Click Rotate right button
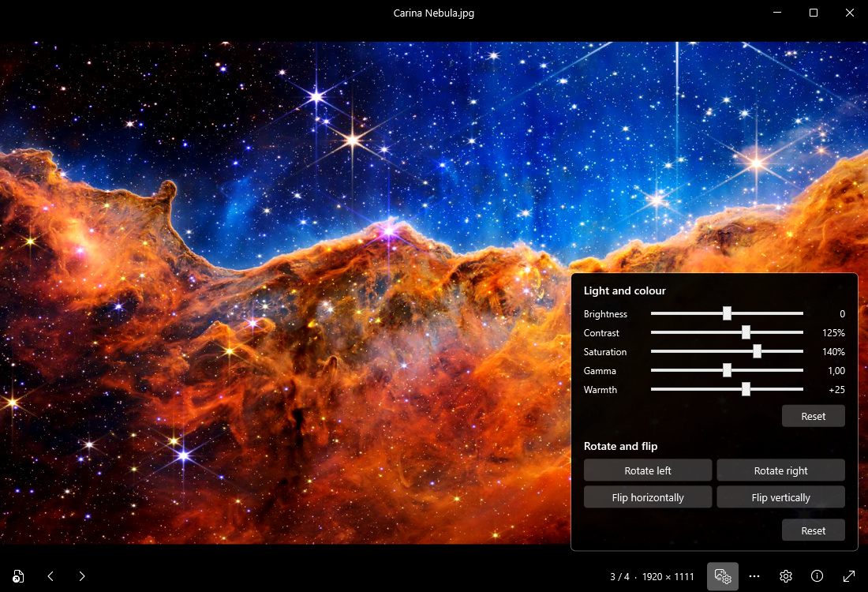Image resolution: width=868 pixels, height=592 pixels. tap(780, 470)
